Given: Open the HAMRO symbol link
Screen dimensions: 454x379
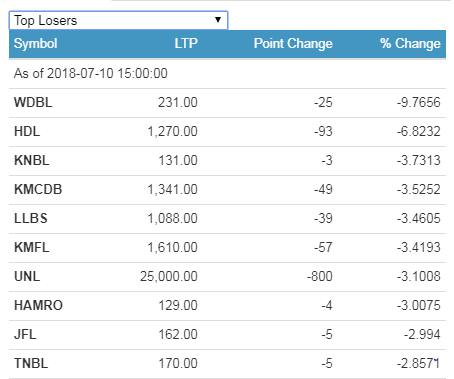Looking at the screenshot, I should click(38, 305).
